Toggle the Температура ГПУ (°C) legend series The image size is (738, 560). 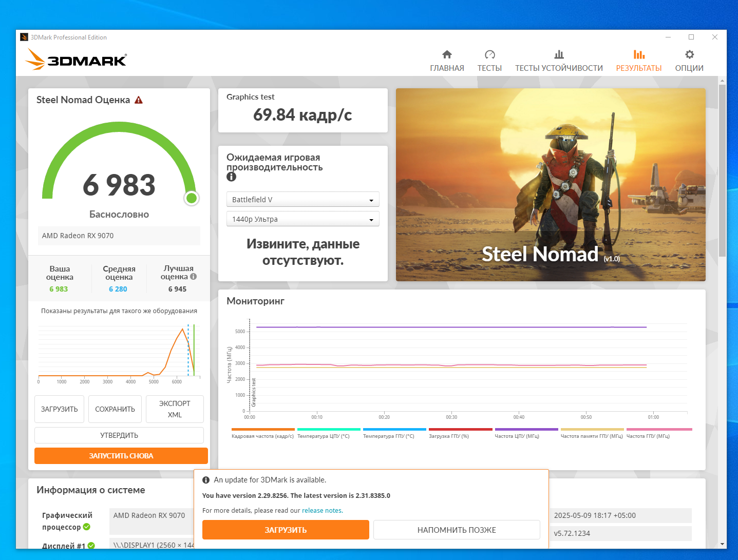pos(394,434)
